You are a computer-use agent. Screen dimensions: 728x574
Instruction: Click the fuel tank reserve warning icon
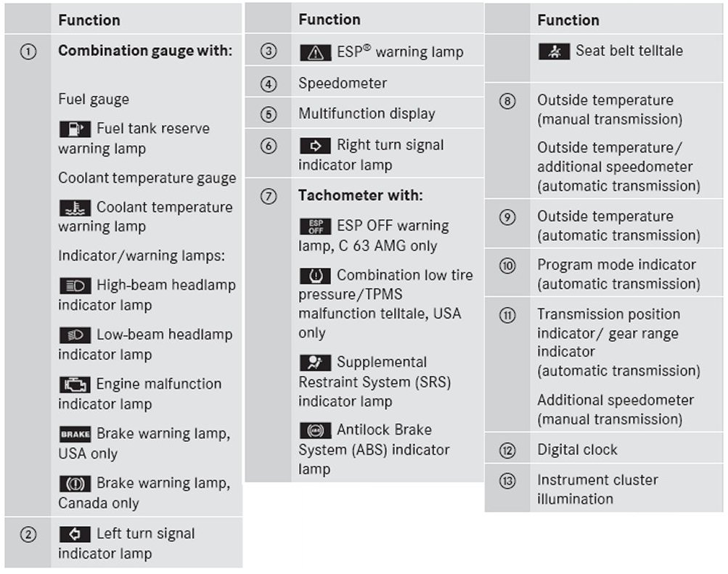(x=75, y=129)
